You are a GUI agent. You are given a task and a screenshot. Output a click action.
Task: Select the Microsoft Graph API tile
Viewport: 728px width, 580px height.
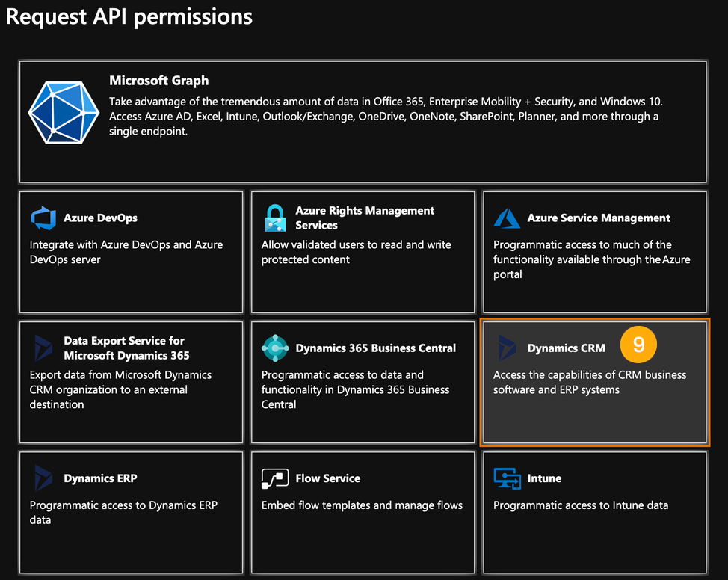tap(363, 123)
